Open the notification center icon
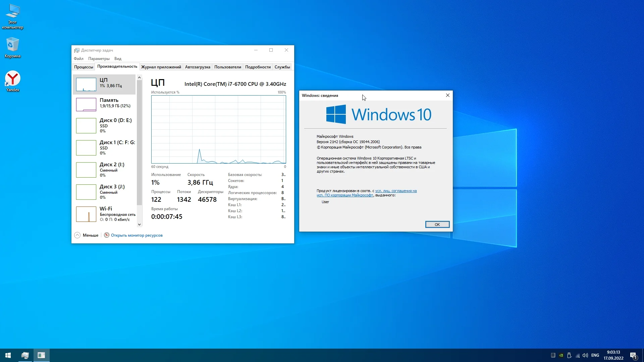 (x=633, y=355)
